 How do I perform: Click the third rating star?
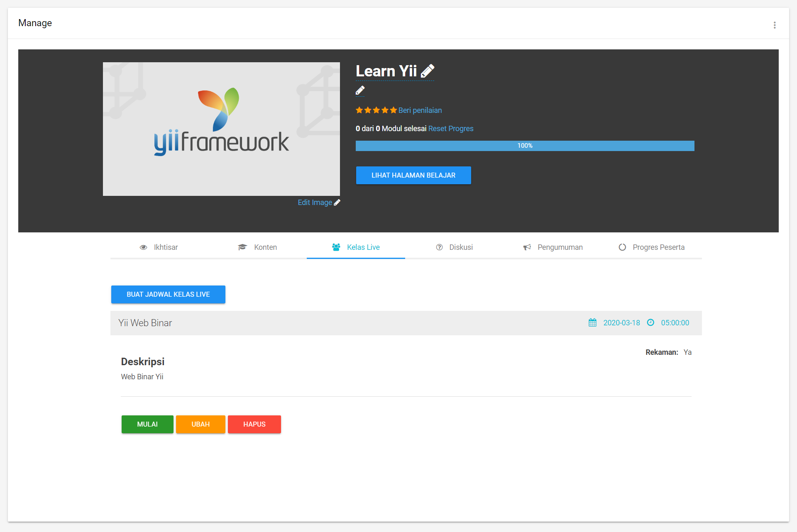pos(376,110)
